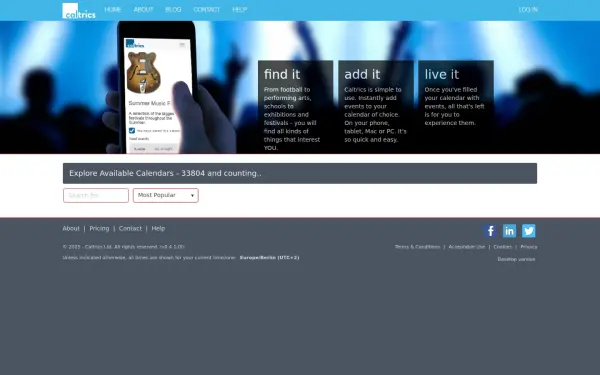
Task: Focus the calendar search field
Action: pyautogui.click(x=96, y=195)
